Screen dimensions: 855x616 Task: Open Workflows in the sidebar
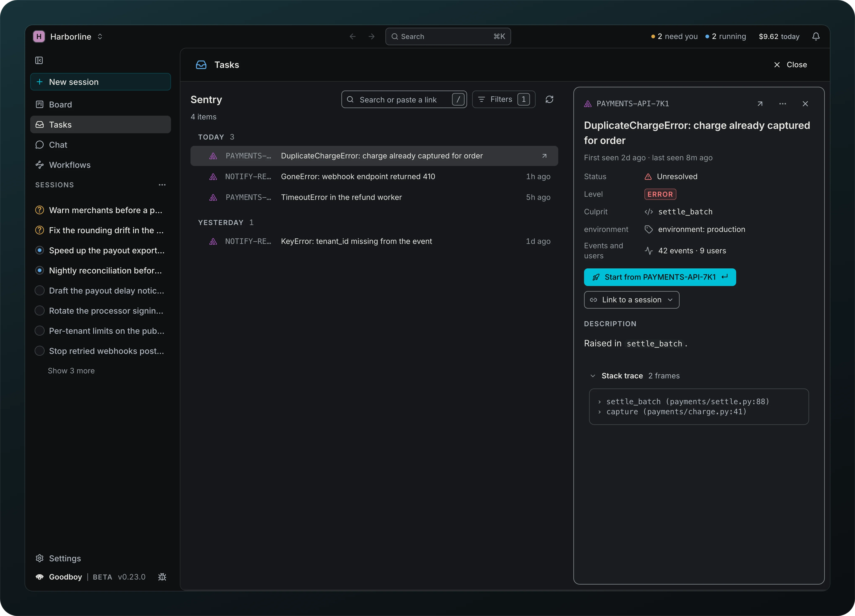(100, 165)
